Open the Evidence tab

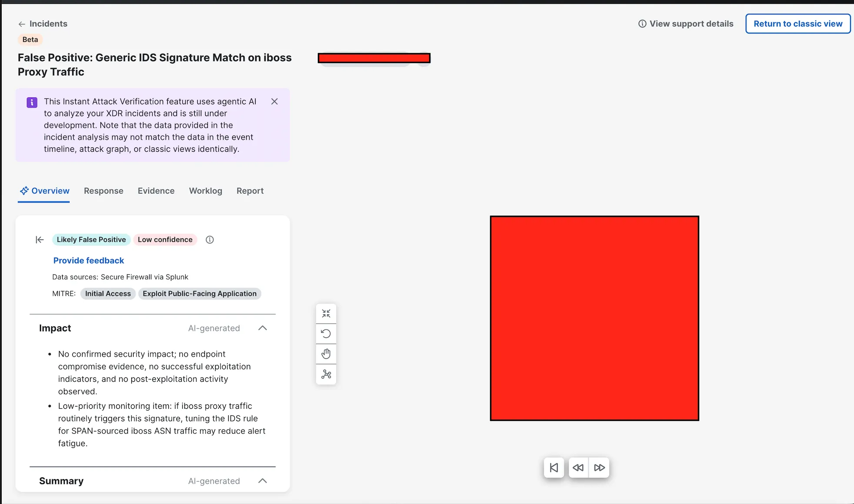156,191
